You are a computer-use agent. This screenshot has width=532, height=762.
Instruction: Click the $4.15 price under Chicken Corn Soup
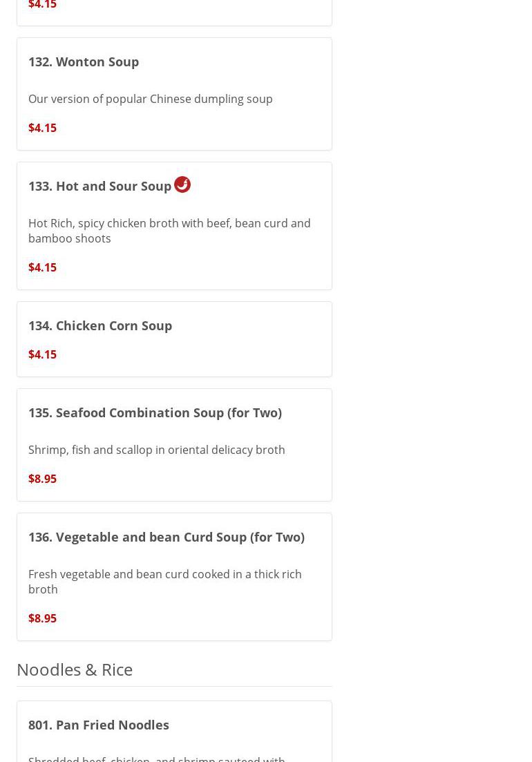42,354
